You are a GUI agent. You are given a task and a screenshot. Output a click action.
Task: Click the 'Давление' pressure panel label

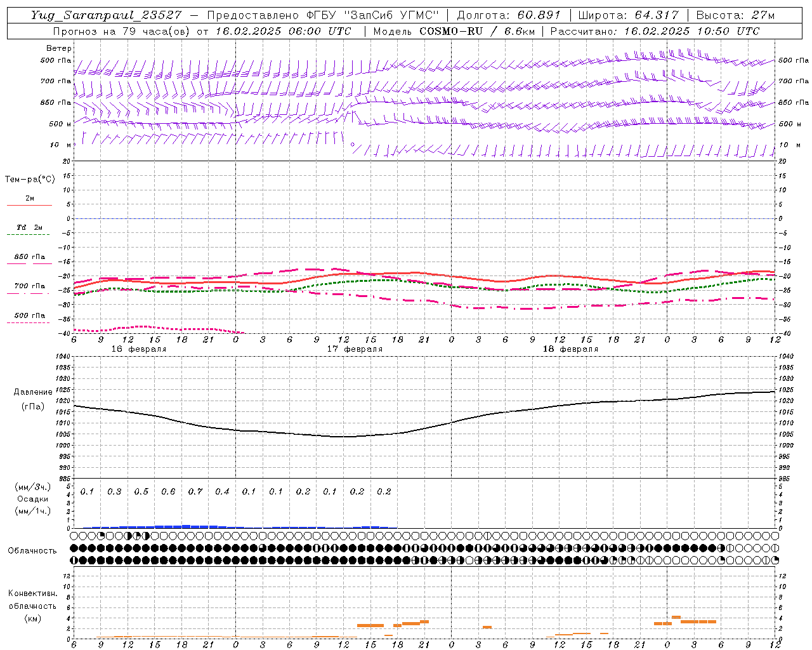click(x=33, y=392)
